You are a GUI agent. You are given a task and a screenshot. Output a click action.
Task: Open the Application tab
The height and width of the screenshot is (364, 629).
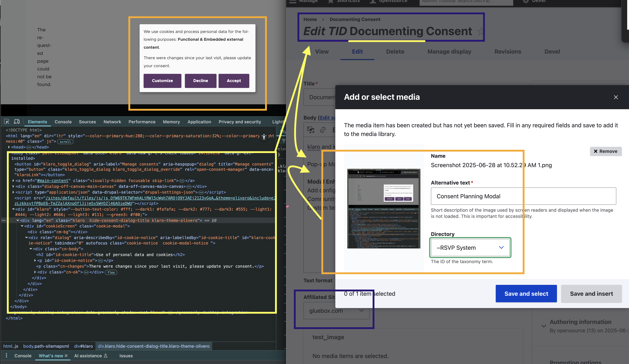pyautogui.click(x=199, y=122)
